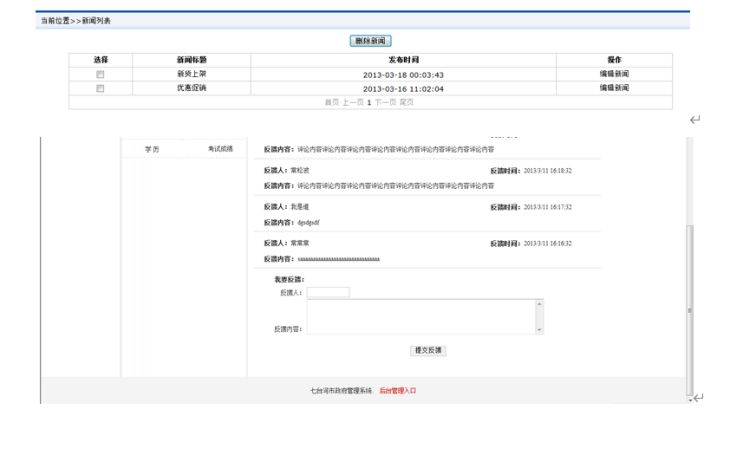The image size is (756, 456).
Task: Open 编辑新闻 for the 2013-03-16 row
Action: coord(614,88)
